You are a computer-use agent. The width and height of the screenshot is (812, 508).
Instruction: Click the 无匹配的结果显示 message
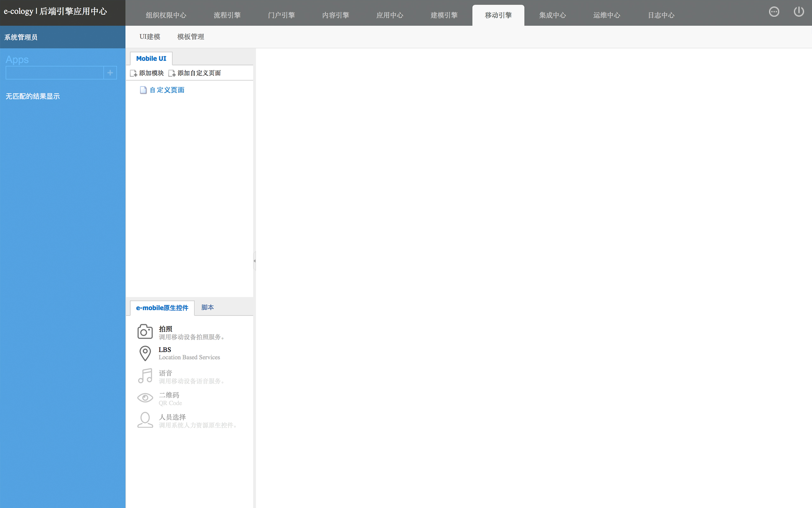point(33,97)
